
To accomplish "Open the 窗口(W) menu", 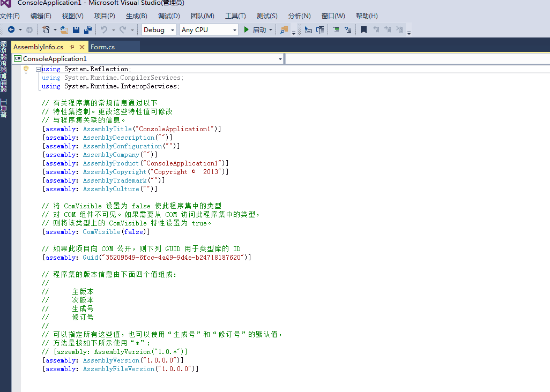I will click(333, 16).
